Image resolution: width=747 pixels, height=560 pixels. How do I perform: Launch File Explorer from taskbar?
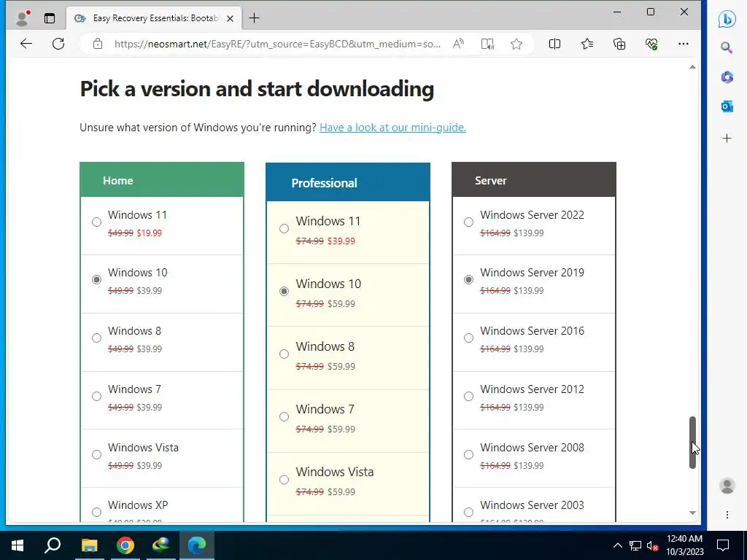pos(89,545)
